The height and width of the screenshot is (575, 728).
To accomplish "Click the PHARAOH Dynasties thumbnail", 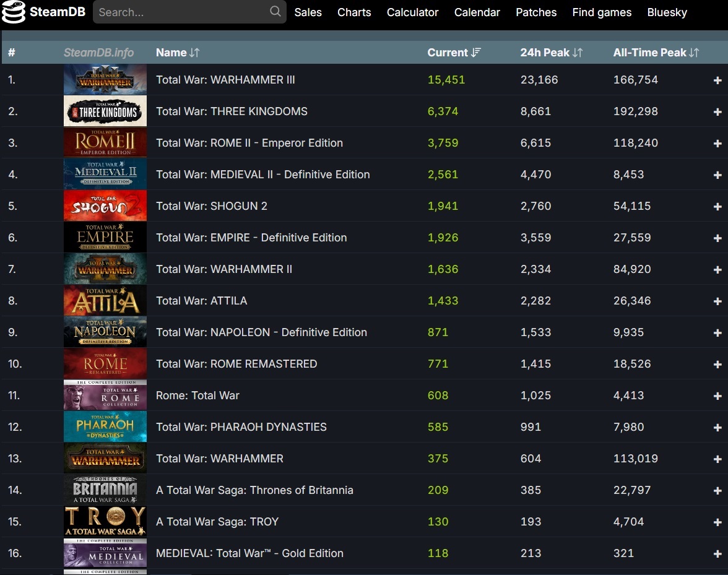I will pyautogui.click(x=105, y=426).
